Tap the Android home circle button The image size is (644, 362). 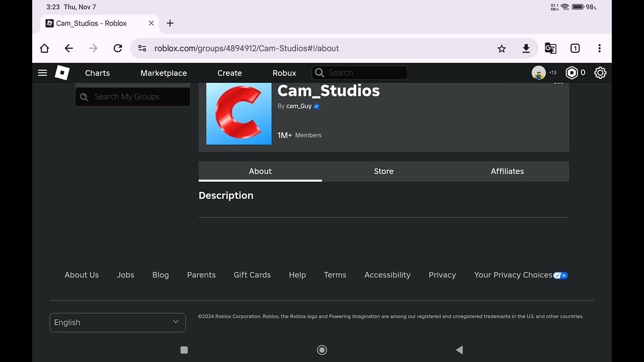tap(322, 350)
